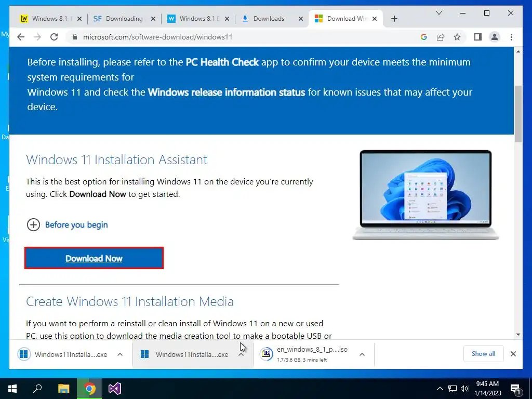The width and height of the screenshot is (532, 399).
Task: Close the Downloads tab
Action: click(x=301, y=19)
